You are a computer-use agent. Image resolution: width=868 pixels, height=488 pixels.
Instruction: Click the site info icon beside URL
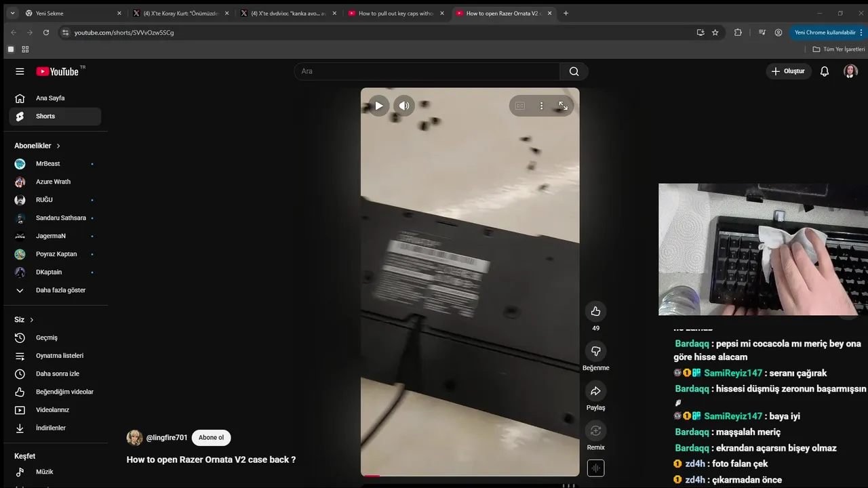[x=65, y=33]
